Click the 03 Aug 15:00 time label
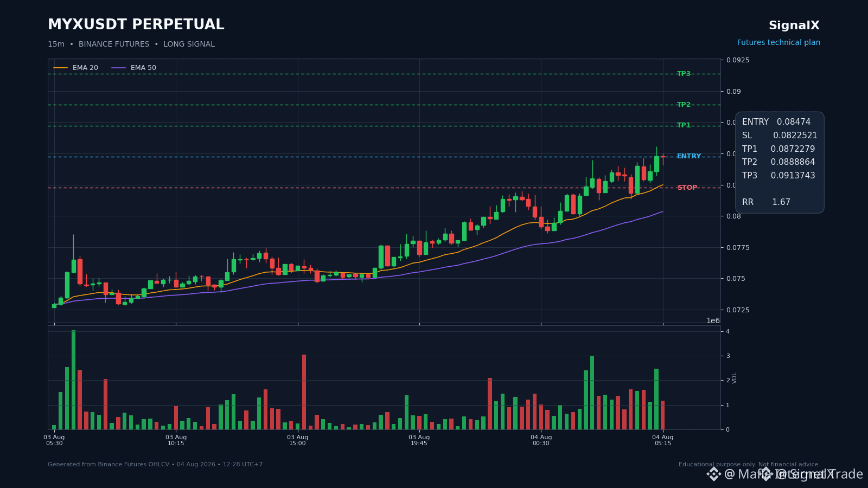This screenshot has height=488, width=868. 297,440
